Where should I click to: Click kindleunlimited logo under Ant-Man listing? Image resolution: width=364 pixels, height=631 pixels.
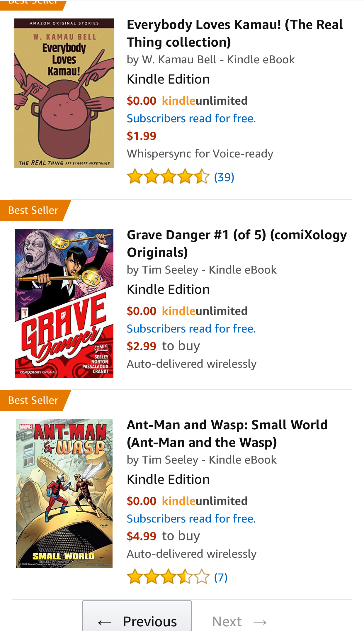click(x=205, y=501)
